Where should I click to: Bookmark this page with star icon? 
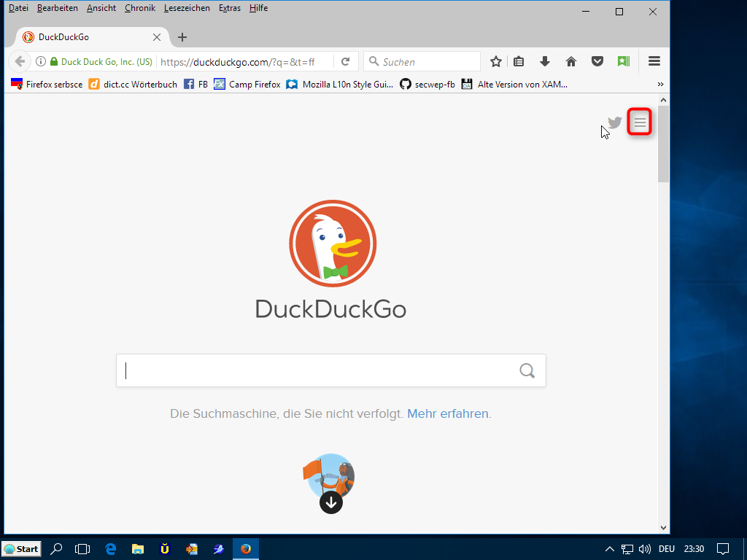coord(496,61)
